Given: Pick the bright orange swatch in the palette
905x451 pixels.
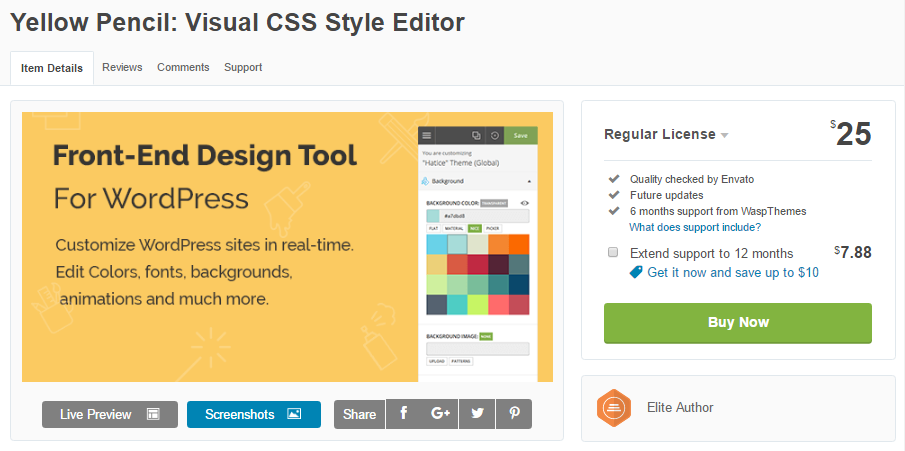Looking at the screenshot, I should click(519, 244).
